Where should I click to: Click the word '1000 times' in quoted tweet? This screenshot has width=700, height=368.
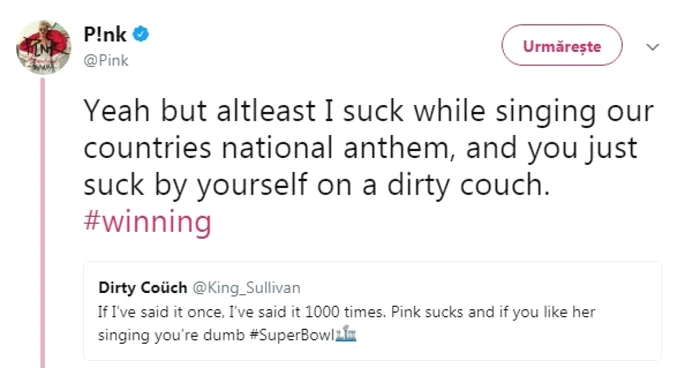(345, 312)
